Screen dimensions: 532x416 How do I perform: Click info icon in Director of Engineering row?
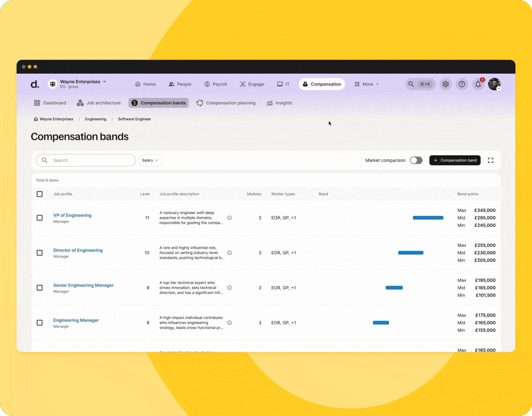pyautogui.click(x=229, y=253)
